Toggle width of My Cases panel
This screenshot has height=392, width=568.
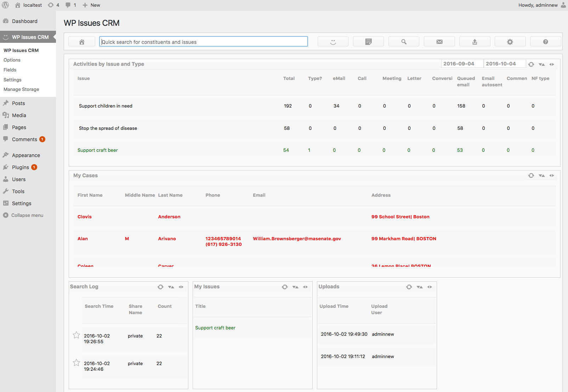coord(552,175)
